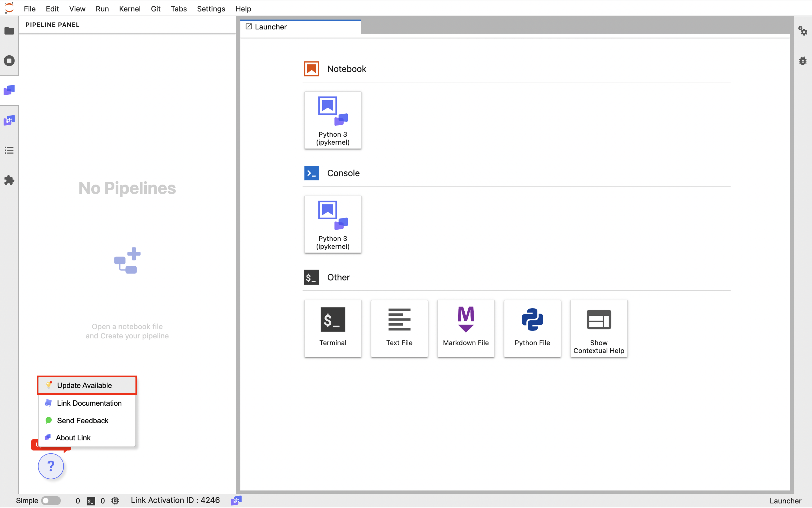Click the Git icon in status bar

point(236,500)
